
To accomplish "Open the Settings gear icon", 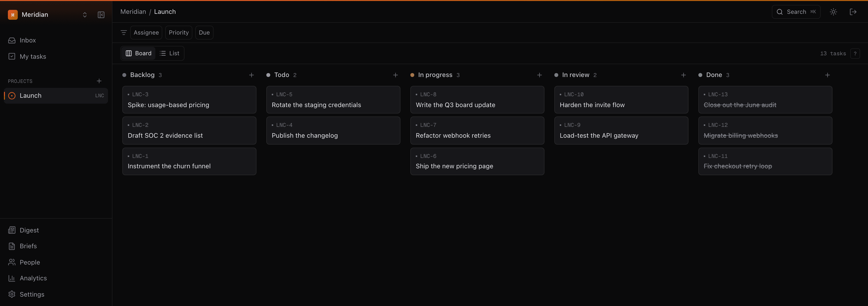I will coord(12,294).
